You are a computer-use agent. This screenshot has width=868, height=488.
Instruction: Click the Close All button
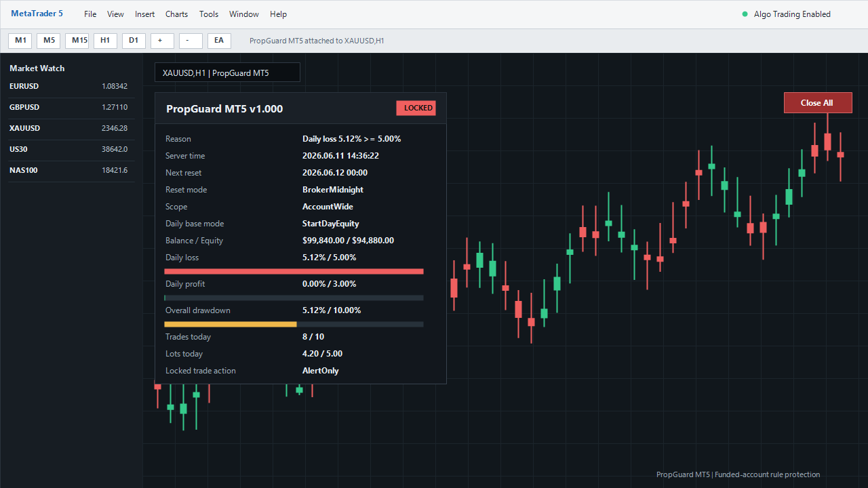click(818, 103)
